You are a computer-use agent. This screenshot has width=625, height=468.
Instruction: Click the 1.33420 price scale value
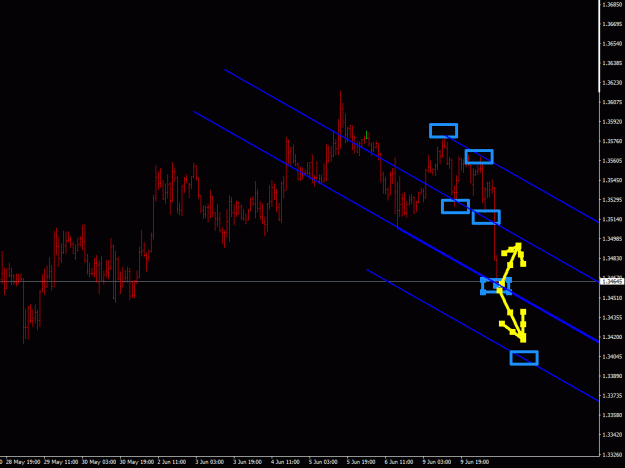(613, 435)
